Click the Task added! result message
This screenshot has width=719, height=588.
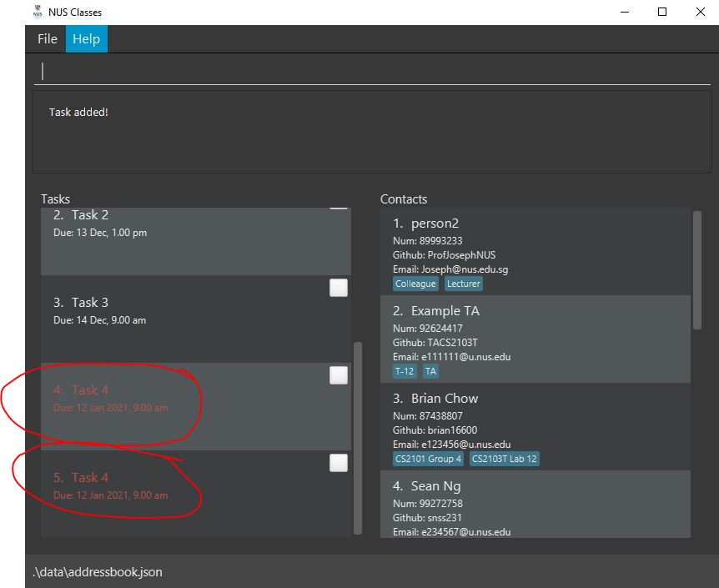(78, 112)
